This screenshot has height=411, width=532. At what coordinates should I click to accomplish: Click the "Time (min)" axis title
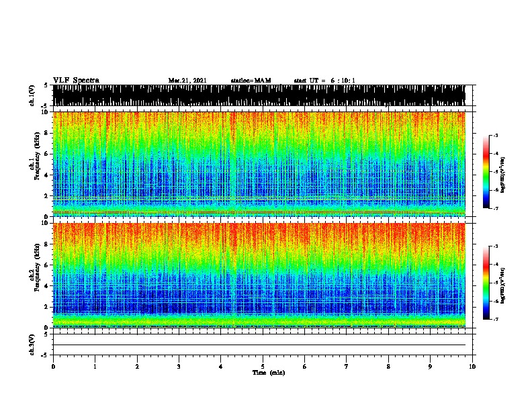coord(269,373)
